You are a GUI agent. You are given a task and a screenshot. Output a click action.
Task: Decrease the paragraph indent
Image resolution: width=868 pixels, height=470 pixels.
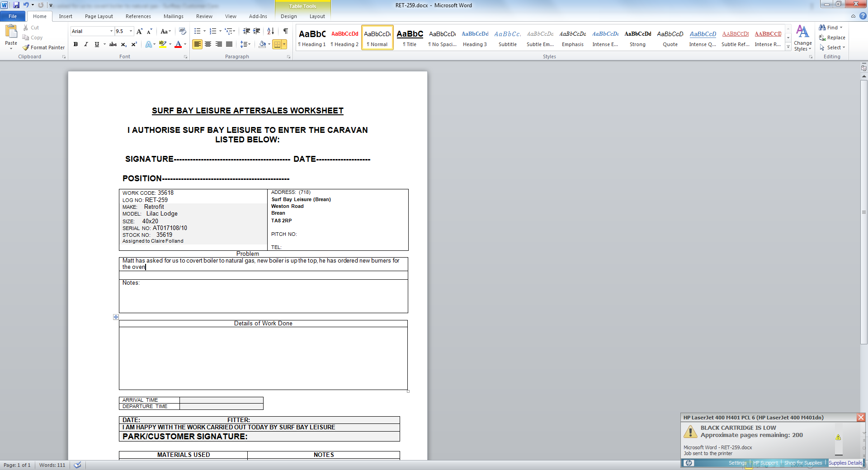(x=246, y=31)
